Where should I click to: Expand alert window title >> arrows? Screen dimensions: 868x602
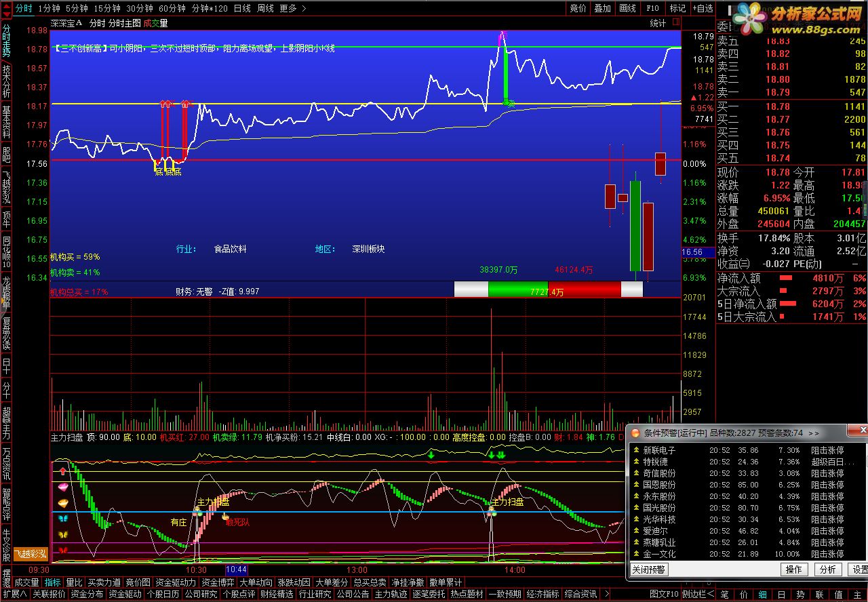[814, 433]
